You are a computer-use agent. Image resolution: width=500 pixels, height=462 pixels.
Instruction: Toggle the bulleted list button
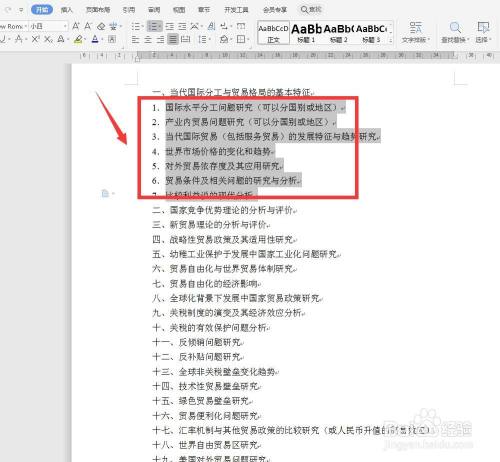(135, 26)
